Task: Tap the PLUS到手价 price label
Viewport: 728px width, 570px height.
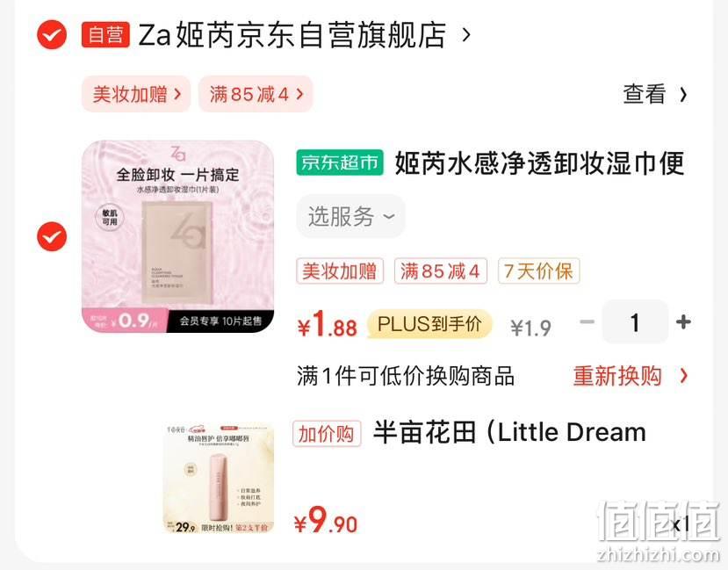Action: (x=429, y=324)
